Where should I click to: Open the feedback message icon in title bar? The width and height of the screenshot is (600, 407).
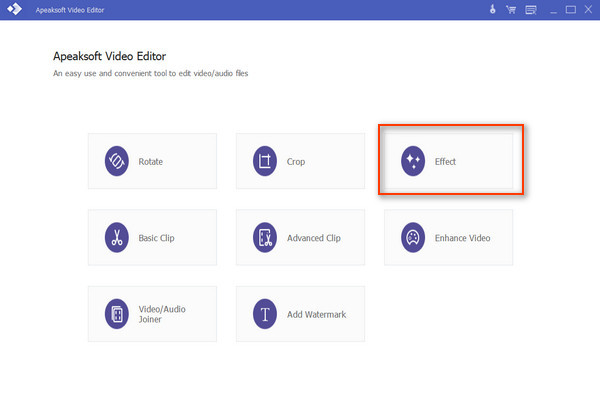tap(531, 10)
